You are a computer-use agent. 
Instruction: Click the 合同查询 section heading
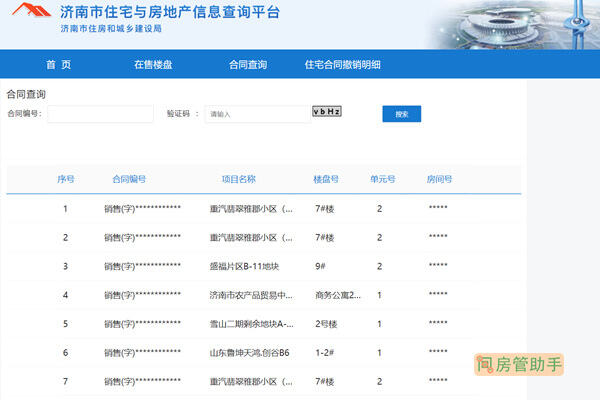[26, 94]
